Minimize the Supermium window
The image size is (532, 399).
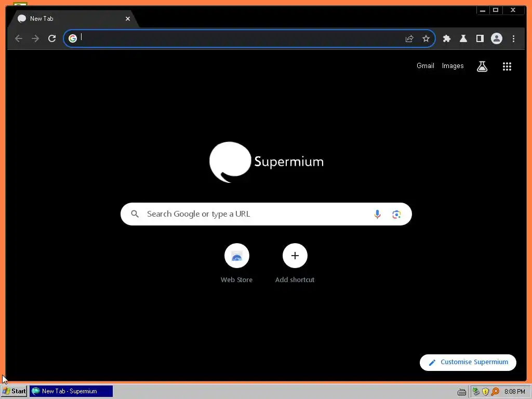483,10
